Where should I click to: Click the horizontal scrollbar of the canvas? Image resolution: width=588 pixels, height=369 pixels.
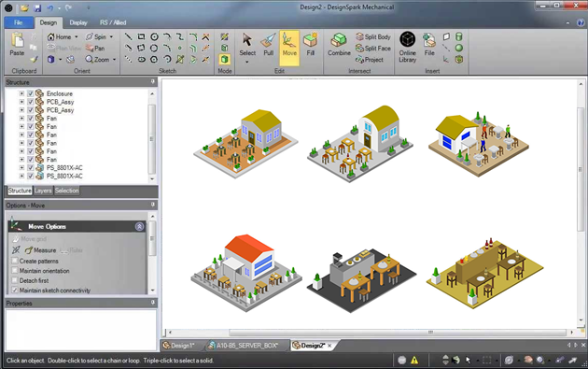click(x=398, y=333)
